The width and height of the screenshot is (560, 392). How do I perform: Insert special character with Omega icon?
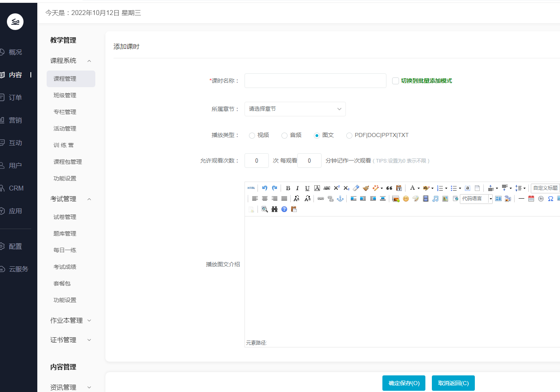pyautogui.click(x=551, y=199)
